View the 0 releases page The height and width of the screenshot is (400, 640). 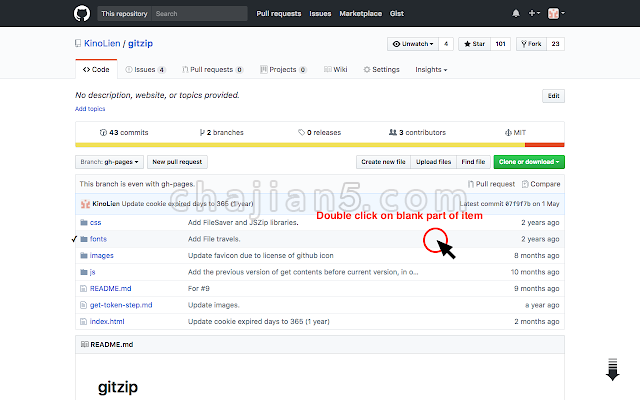320,132
